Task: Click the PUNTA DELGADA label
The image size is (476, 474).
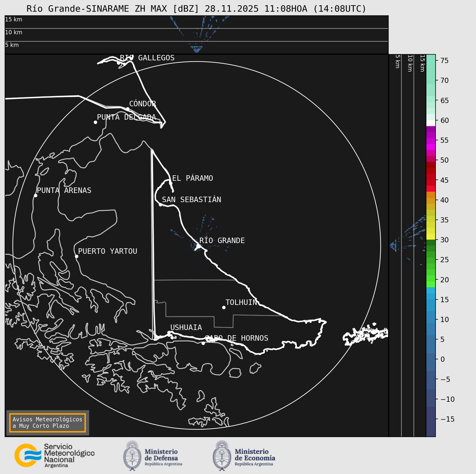Action: 126,117
